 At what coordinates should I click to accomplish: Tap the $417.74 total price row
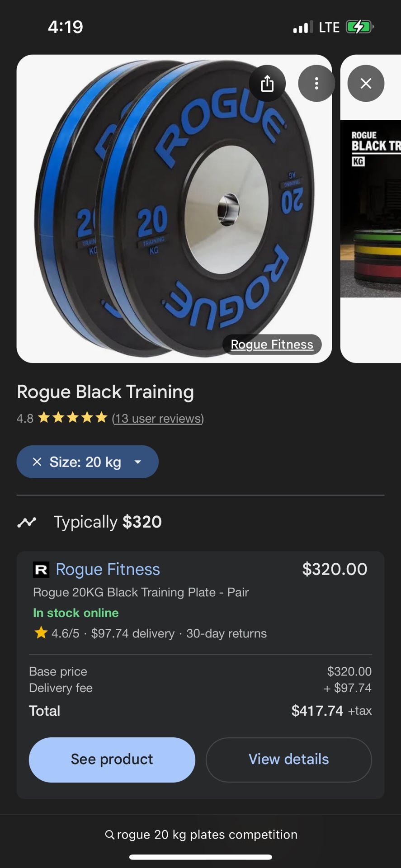pos(200,711)
